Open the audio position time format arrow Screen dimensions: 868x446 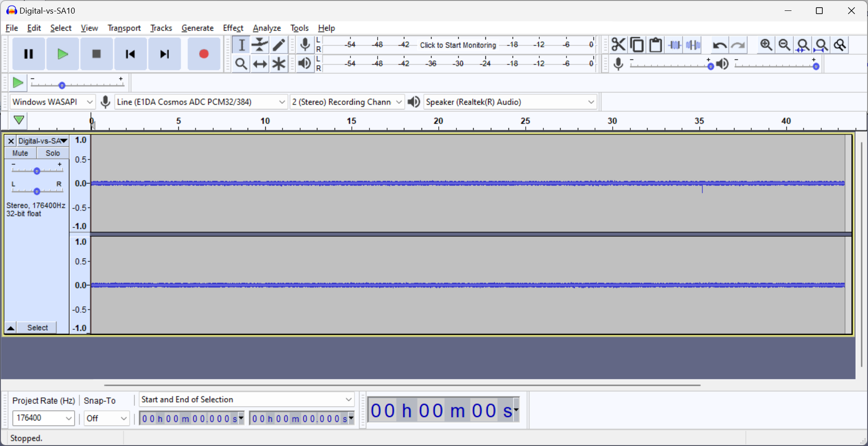click(x=516, y=410)
